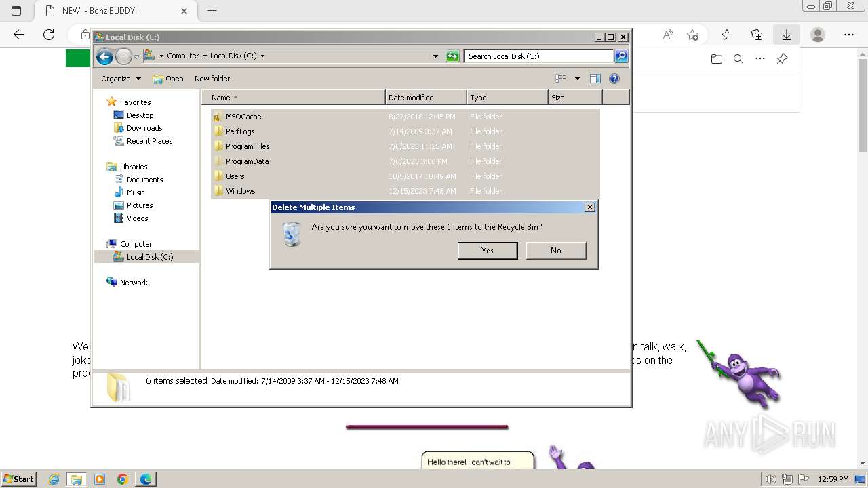Open Edge Favorites star icon
The width and height of the screenshot is (868, 488).
727,35
